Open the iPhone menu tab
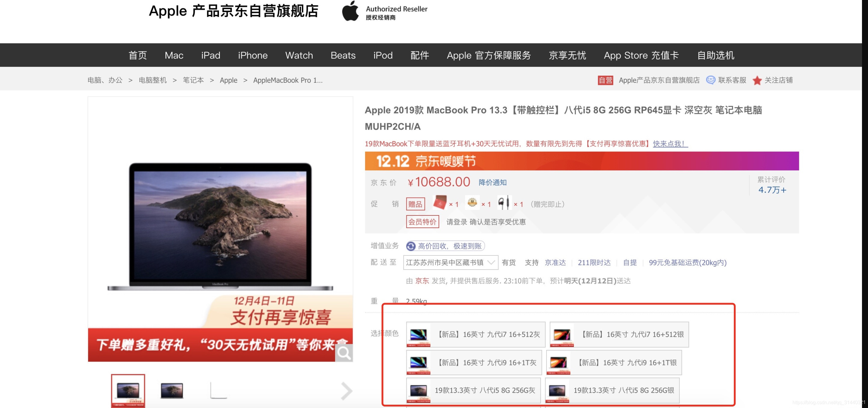This screenshot has height=408, width=868. tap(253, 55)
